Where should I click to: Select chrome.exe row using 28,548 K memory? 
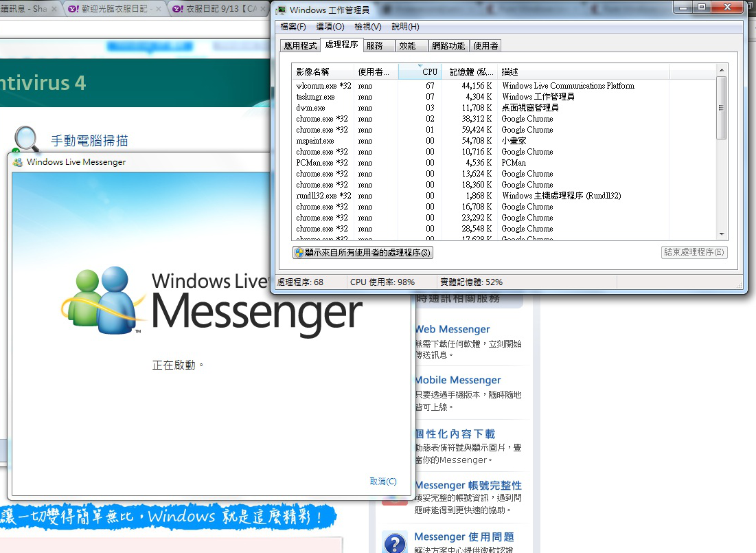click(x=504, y=229)
